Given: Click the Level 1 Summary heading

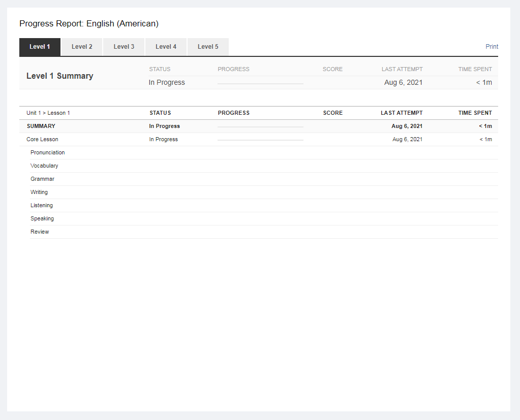Looking at the screenshot, I should (x=59, y=76).
